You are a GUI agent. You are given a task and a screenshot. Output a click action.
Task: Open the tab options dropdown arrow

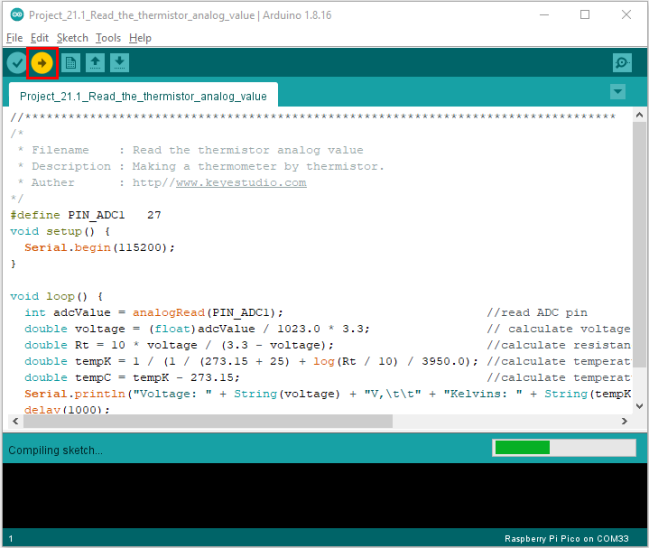618,92
